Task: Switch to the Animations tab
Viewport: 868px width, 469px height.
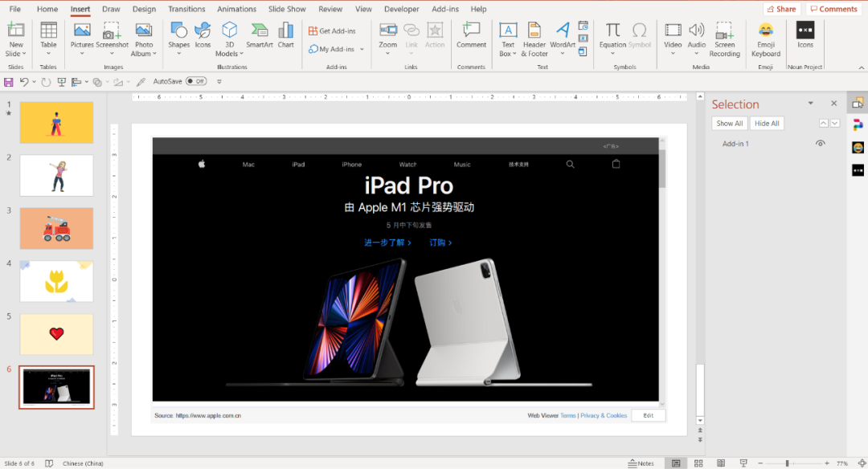Action: pyautogui.click(x=236, y=10)
